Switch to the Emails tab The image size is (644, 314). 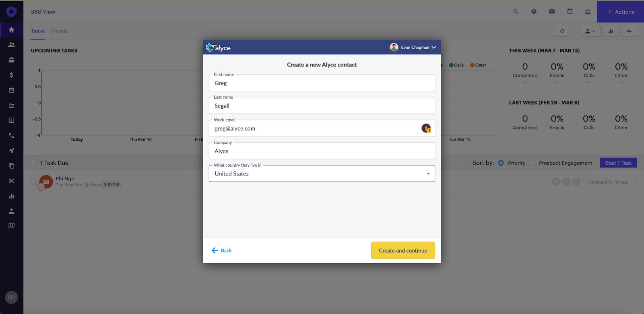coord(60,31)
